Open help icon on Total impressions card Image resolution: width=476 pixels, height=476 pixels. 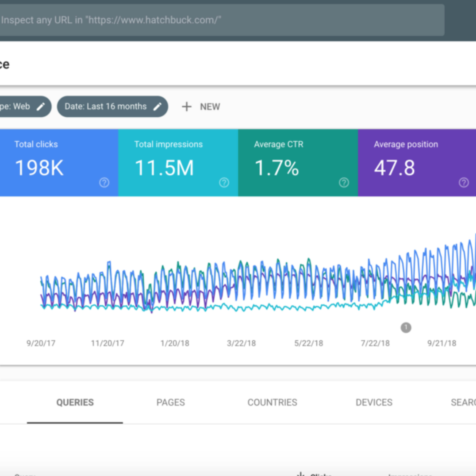[224, 183]
